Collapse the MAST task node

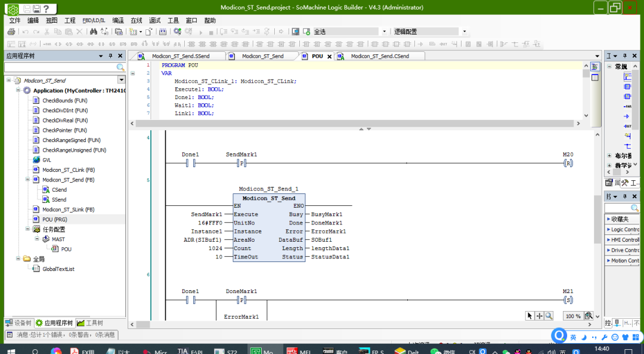click(37, 238)
